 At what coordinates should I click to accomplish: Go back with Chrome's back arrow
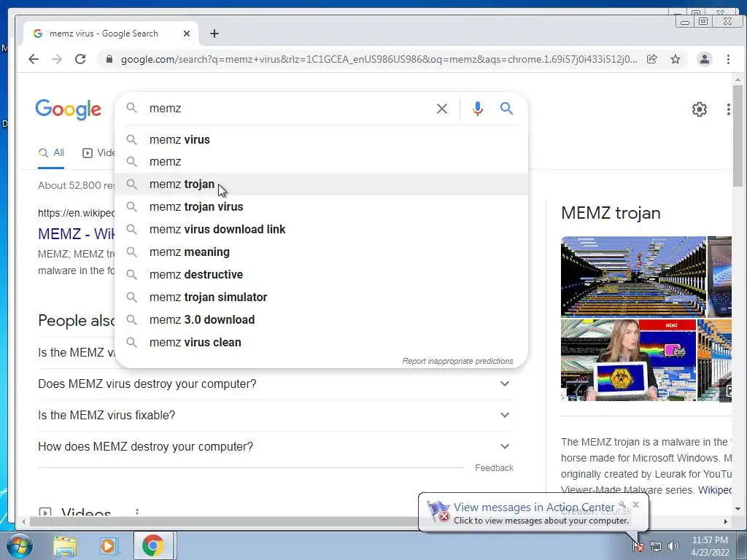point(34,59)
